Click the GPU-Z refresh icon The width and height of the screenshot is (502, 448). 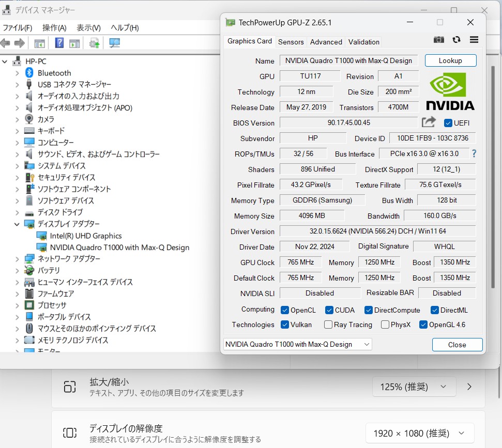pyautogui.click(x=456, y=40)
